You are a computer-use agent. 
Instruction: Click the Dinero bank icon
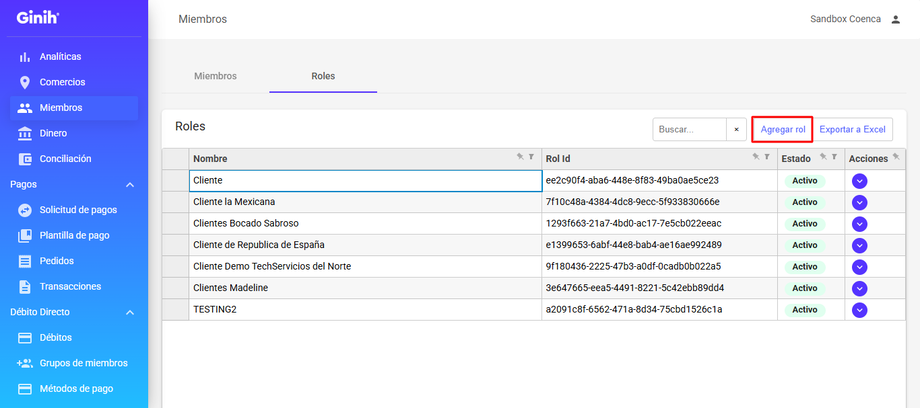pyautogui.click(x=25, y=133)
